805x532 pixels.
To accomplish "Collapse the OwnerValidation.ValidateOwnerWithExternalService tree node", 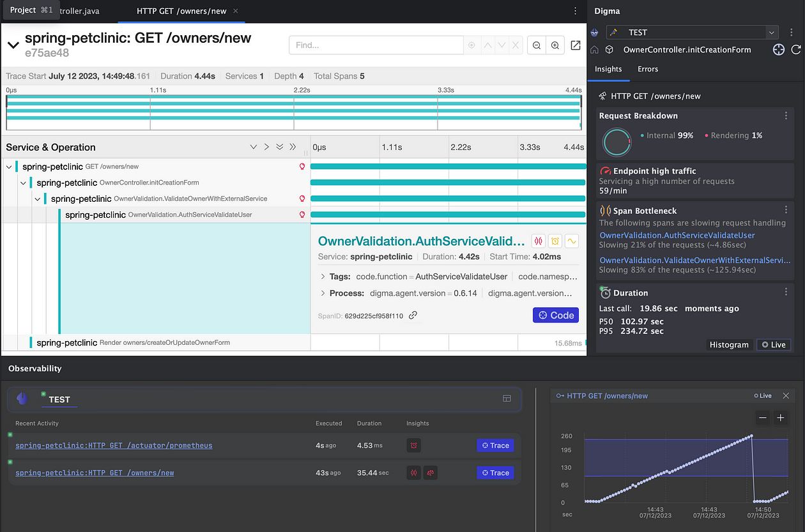I will tap(37, 199).
